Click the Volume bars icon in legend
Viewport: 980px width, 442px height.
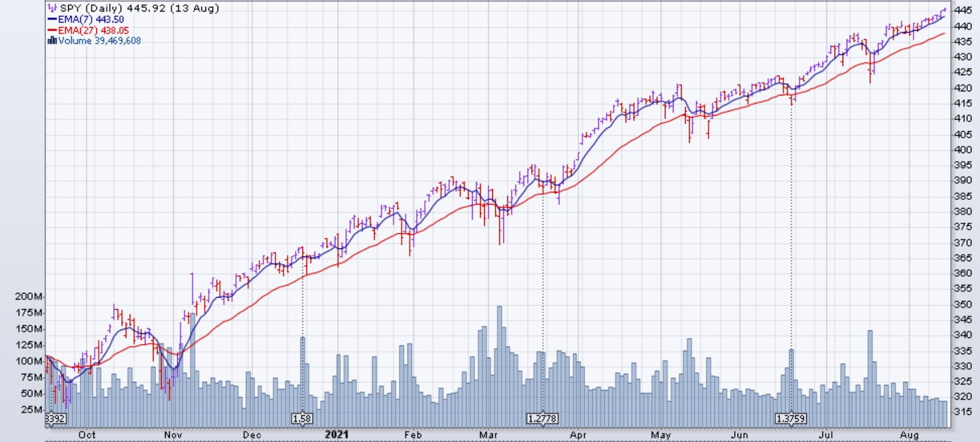(52, 41)
